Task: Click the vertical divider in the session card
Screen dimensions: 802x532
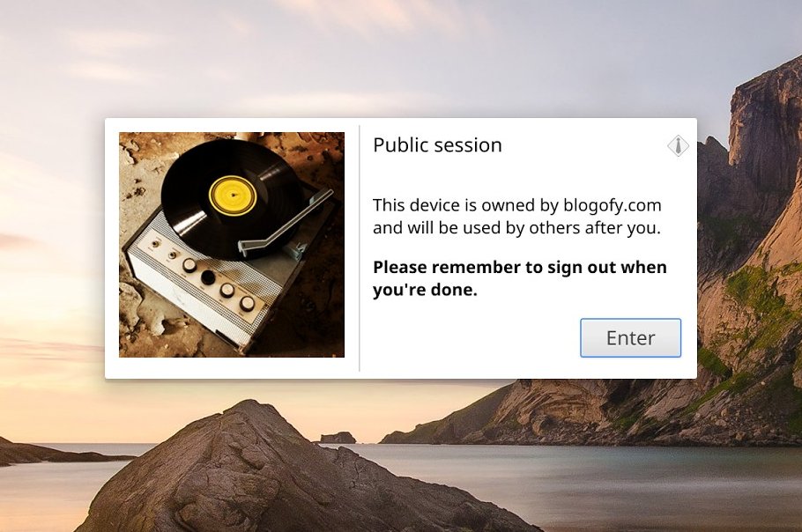Action: (360, 248)
